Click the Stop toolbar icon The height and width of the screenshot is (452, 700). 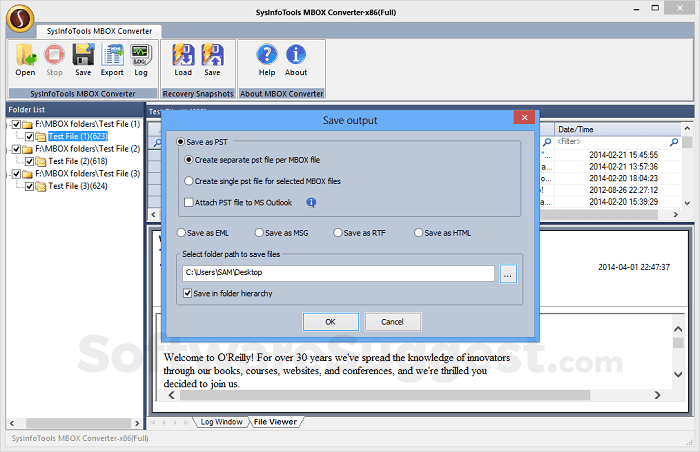coord(54,55)
